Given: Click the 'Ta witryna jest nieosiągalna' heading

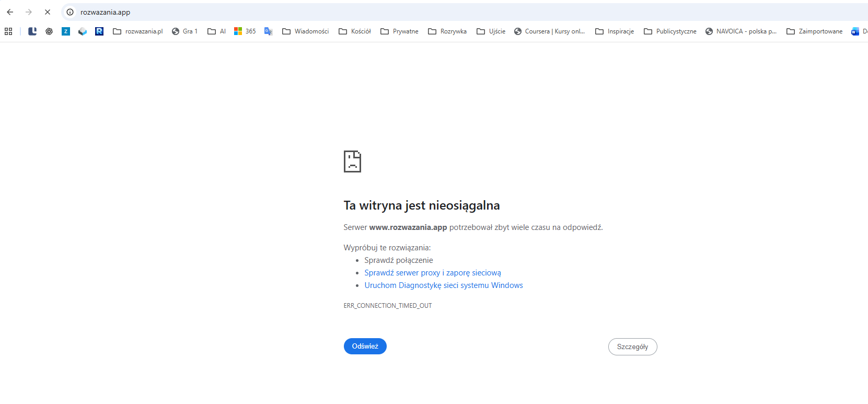Looking at the screenshot, I should coord(422,205).
